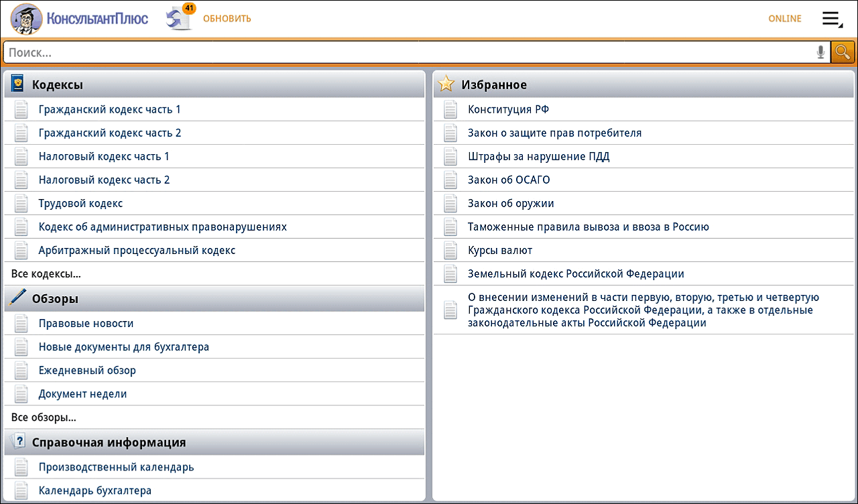Open the hamburger menu

coord(833,19)
